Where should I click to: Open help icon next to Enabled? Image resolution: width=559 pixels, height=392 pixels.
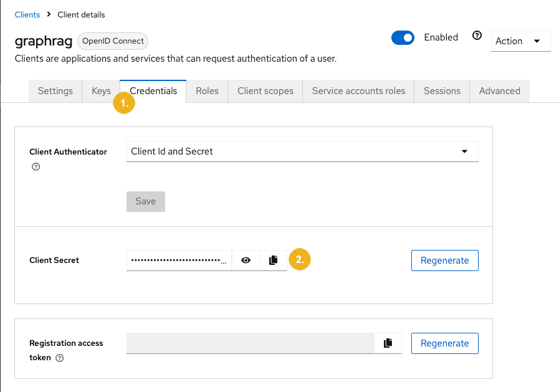477,36
